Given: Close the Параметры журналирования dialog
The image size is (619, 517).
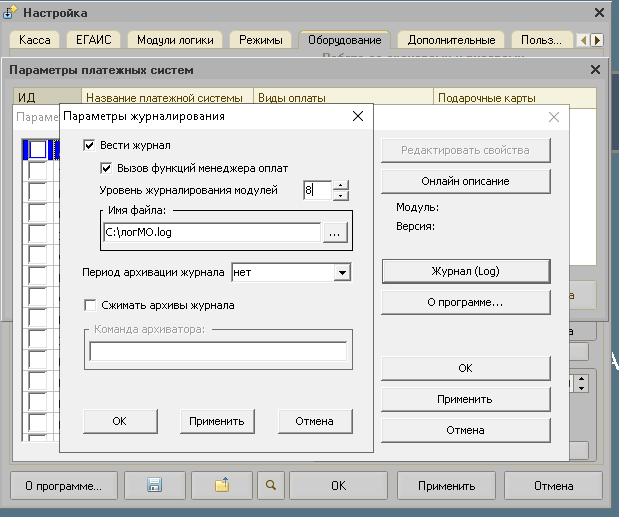Looking at the screenshot, I should [359, 116].
